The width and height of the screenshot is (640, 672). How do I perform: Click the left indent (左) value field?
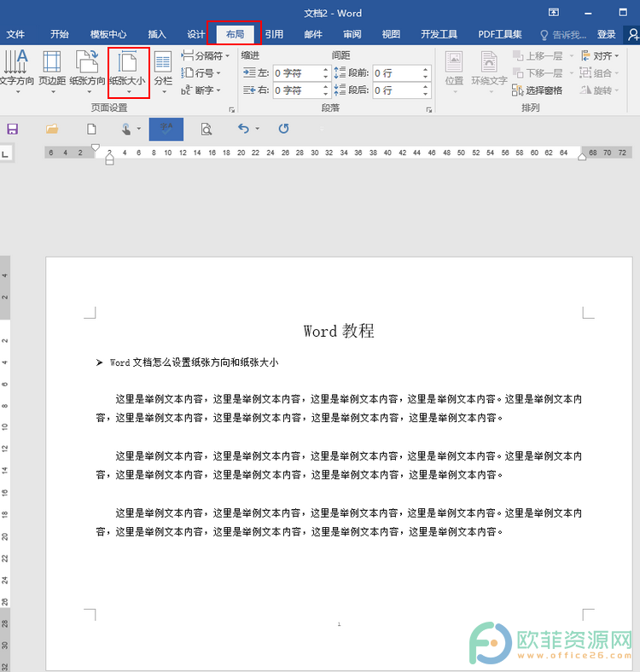[298, 72]
